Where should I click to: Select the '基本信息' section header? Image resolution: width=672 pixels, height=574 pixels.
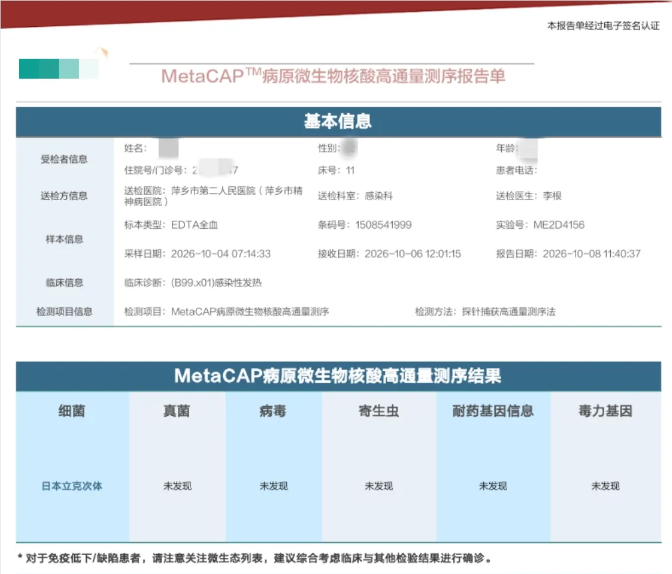338,122
